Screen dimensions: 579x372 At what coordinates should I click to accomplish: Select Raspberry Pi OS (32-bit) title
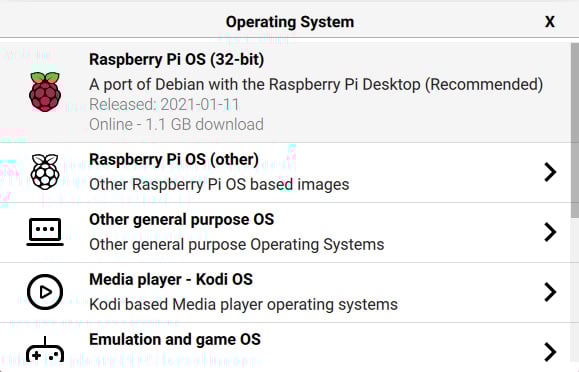pyautogui.click(x=177, y=59)
